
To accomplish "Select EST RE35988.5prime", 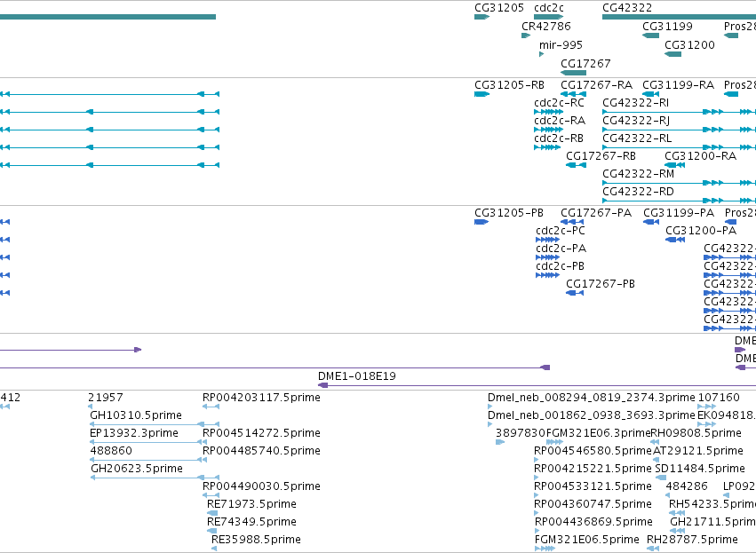I will (x=256, y=540).
